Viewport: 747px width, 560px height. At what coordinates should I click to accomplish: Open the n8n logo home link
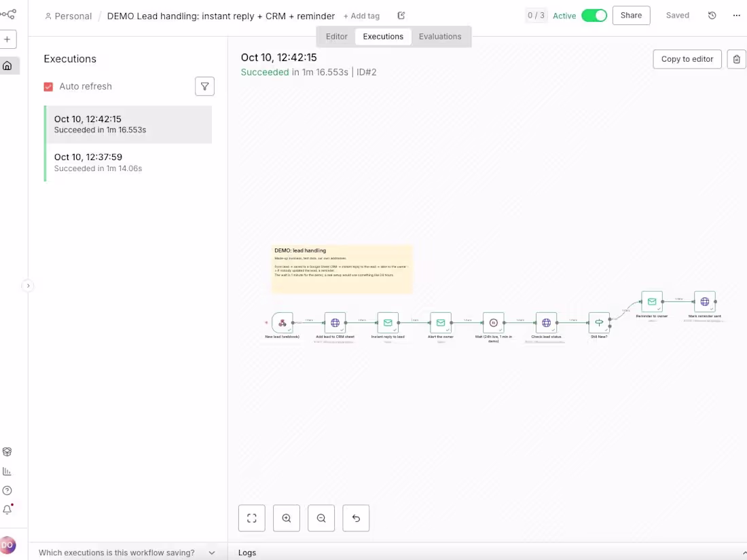(7, 14)
